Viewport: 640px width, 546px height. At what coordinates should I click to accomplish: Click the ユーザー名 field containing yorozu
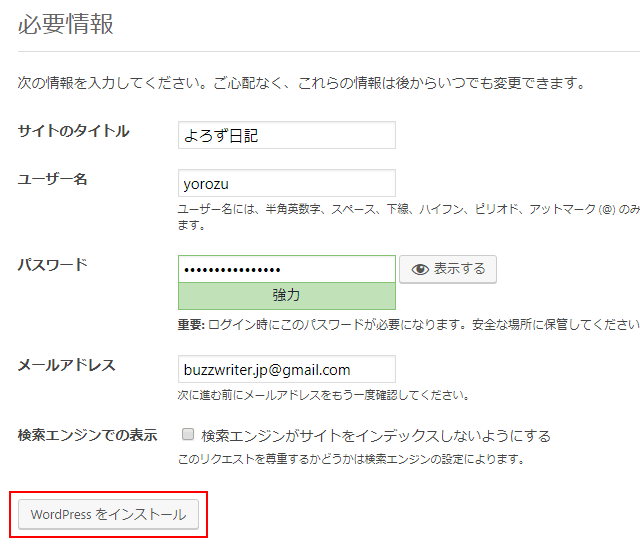[287, 183]
